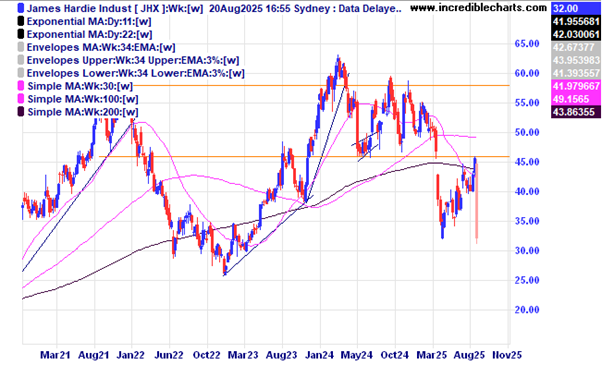Click the 65.00 price axis label
602x365 pixels.
pyautogui.click(x=527, y=44)
